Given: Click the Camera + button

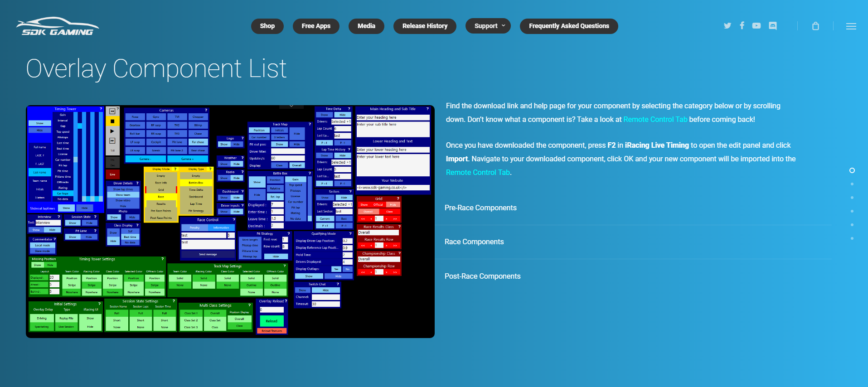Looking at the screenshot, I should (x=188, y=159).
